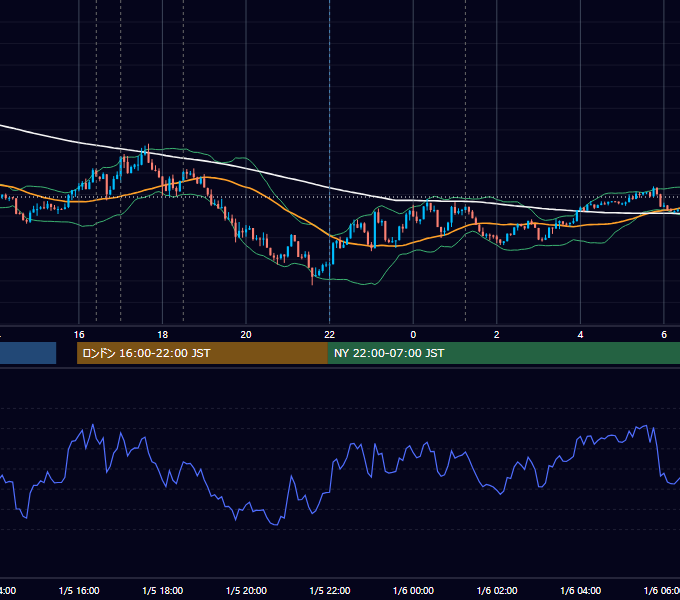Click the "4" hour label on upper axis
This screenshot has height=600, width=680.
(x=580, y=334)
